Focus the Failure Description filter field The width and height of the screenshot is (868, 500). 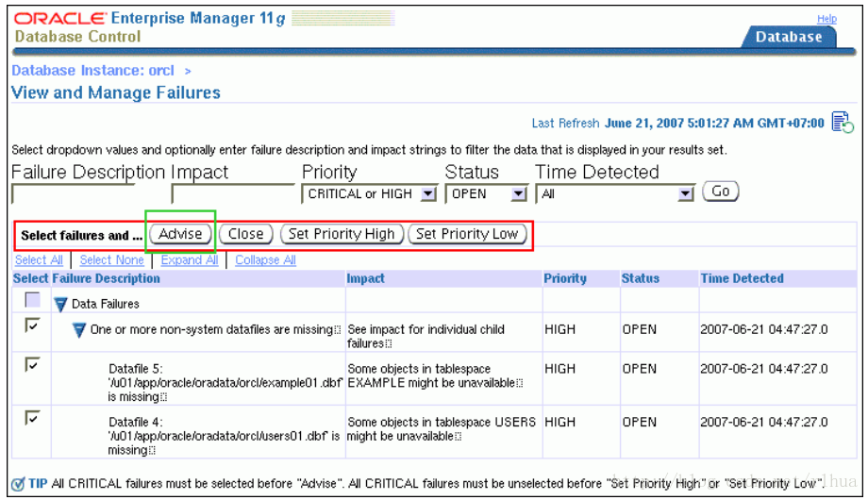click(x=73, y=193)
